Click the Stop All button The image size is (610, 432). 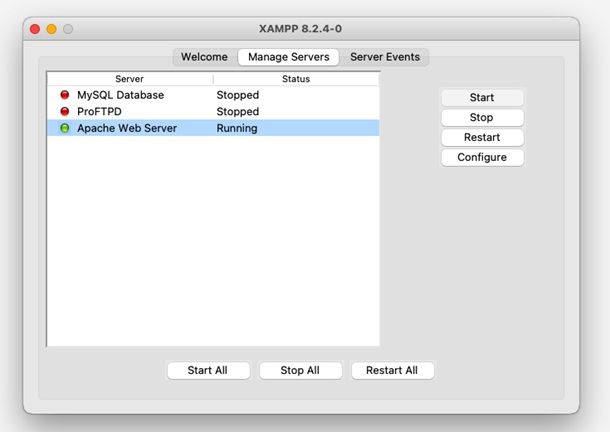pos(300,370)
